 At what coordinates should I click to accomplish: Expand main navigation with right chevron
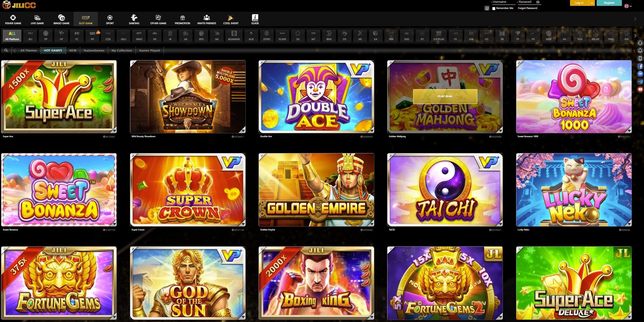point(635,19)
